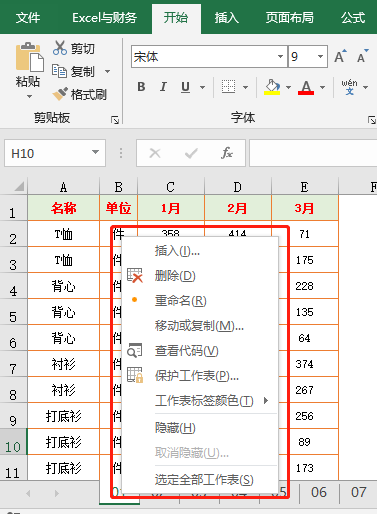Toggle underline formatting
The width and height of the screenshot is (377, 514).
pos(186,87)
